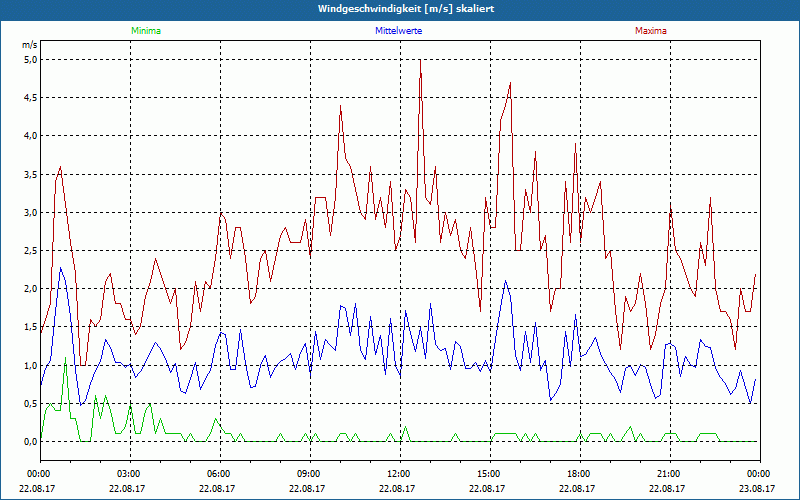800x500 pixels.
Task: Click the Maxima legend label
Action: (651, 31)
